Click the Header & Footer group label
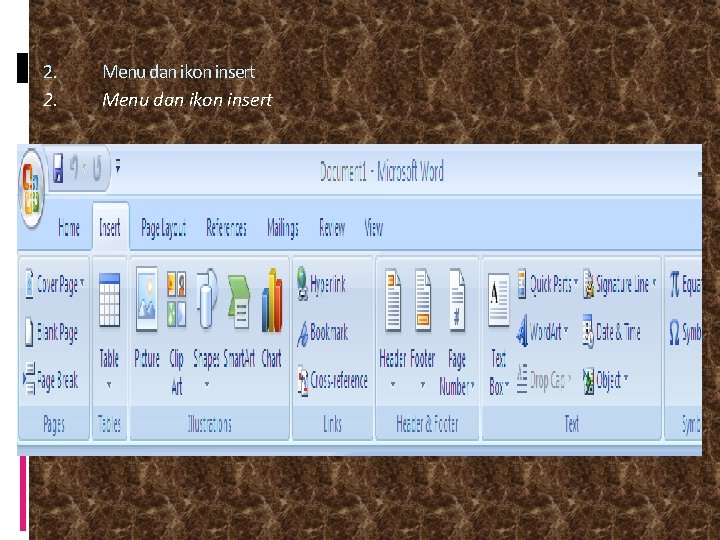The width and height of the screenshot is (720, 540). click(x=428, y=424)
